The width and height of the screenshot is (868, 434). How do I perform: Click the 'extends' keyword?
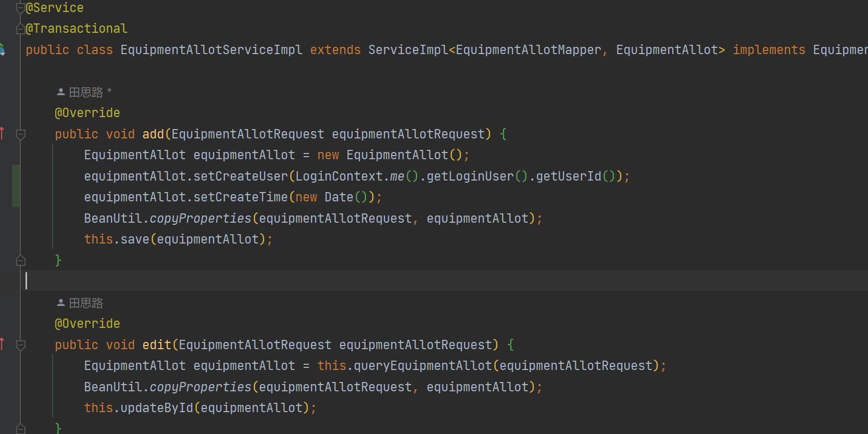(x=335, y=50)
